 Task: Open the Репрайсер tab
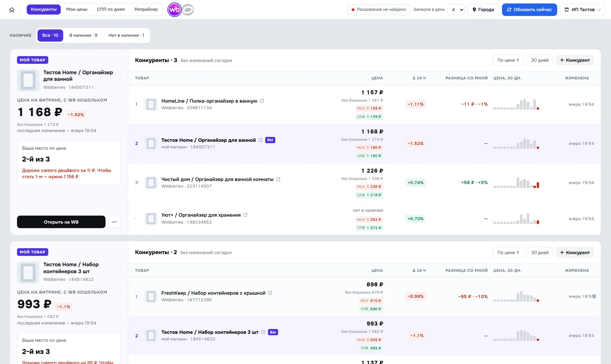pos(146,9)
